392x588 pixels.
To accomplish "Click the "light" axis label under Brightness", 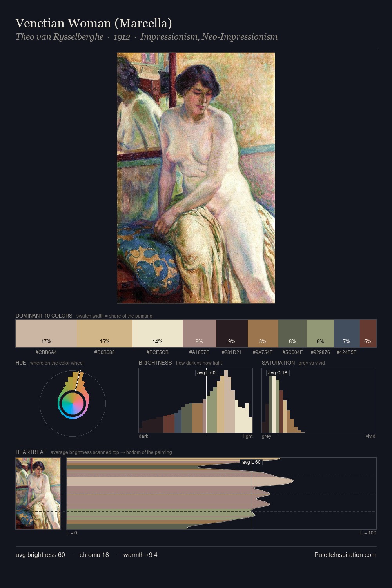I will click(x=248, y=436).
